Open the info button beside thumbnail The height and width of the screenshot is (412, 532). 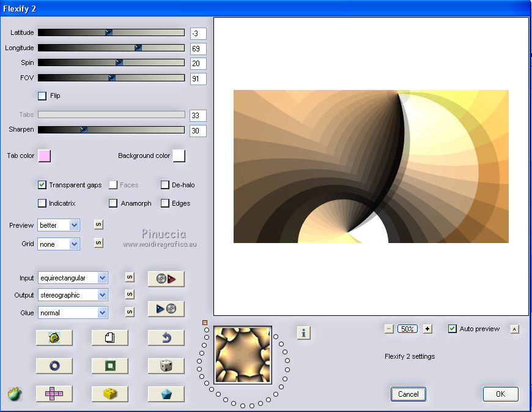pos(304,332)
